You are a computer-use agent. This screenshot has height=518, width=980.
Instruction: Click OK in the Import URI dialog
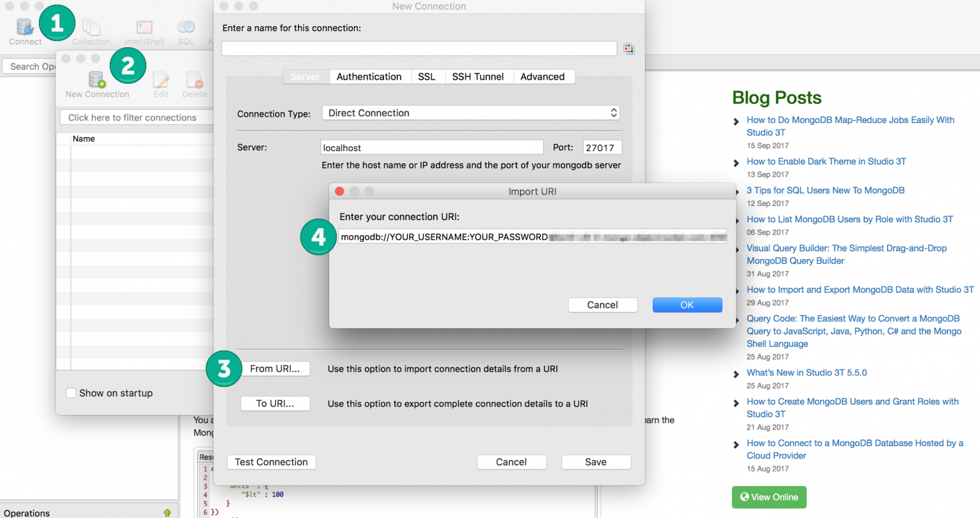(x=687, y=305)
